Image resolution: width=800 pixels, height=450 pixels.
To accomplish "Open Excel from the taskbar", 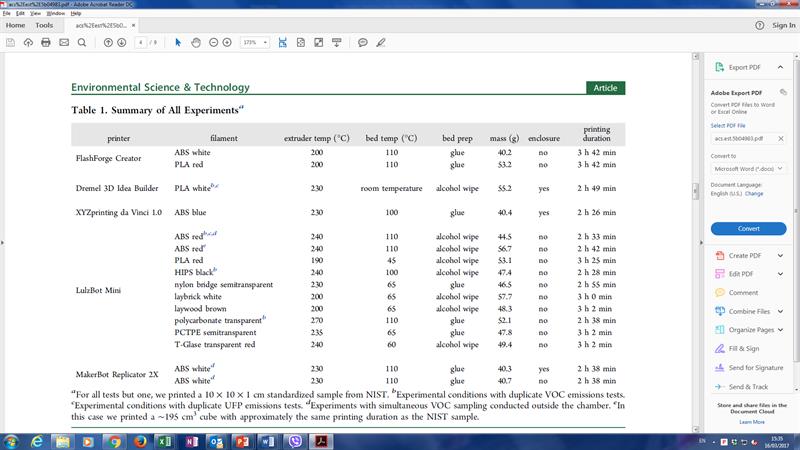I will (165, 441).
